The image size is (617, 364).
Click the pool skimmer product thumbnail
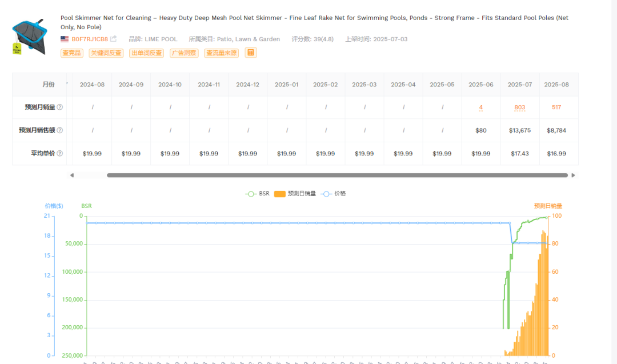[30, 37]
